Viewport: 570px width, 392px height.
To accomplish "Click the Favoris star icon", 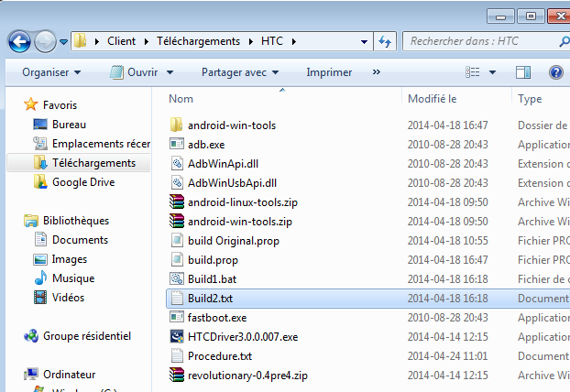I will [31, 104].
